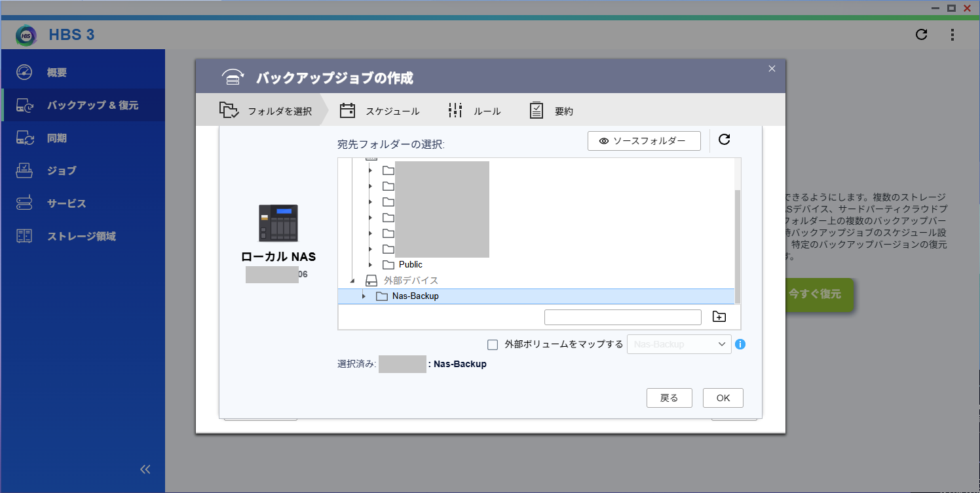Enable 外部ボリュームをマップする checkbox
This screenshot has height=493, width=980.
[x=493, y=345]
